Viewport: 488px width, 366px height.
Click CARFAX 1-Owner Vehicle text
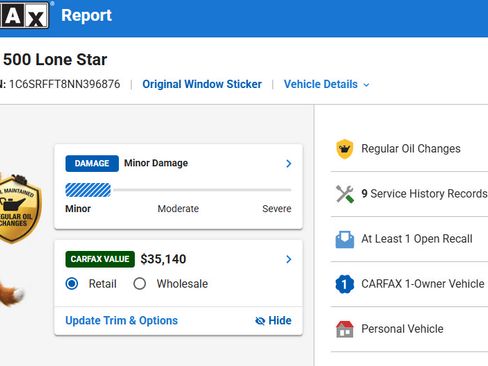coord(423,284)
